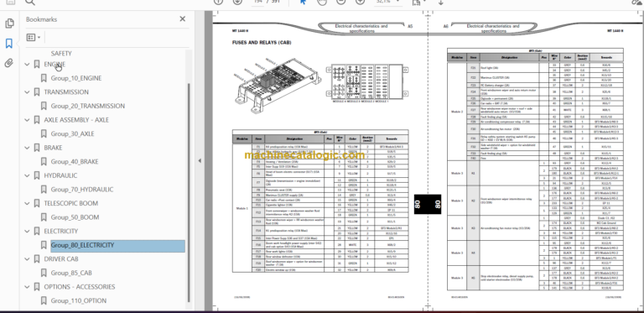644x313 pixels.
Task: Select the AXLE ASSEMBLY - AXLE bookmark
Action: click(76, 120)
